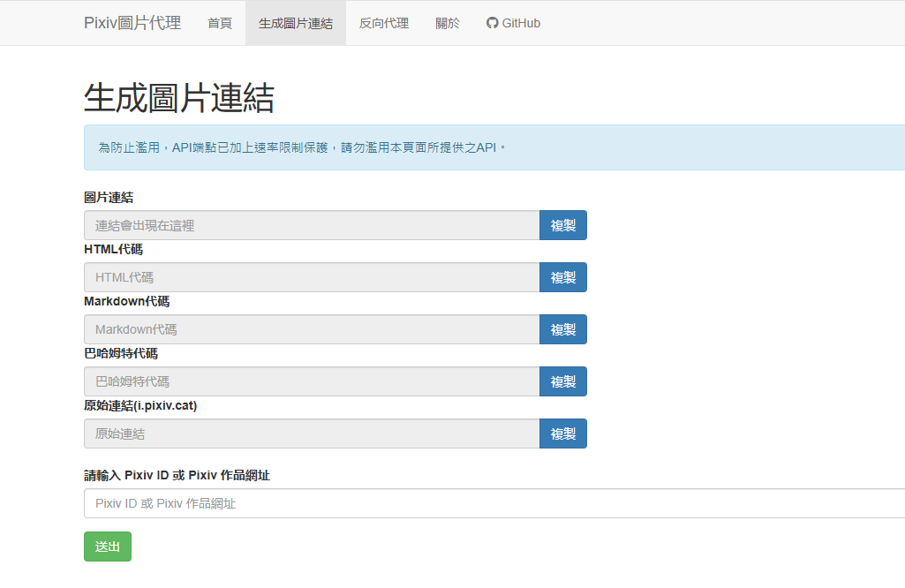This screenshot has width=905, height=588.
Task: Select the 生成圖片連結 nav tab
Action: [296, 23]
